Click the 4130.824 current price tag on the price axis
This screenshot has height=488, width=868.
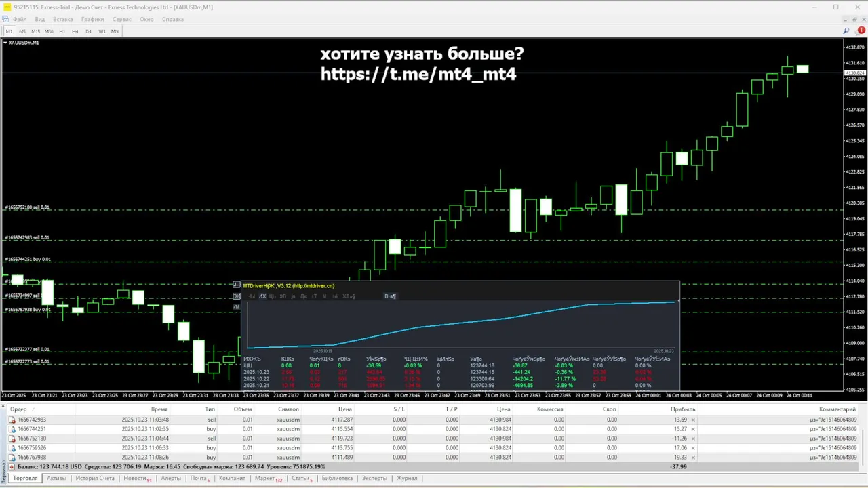[x=854, y=73]
